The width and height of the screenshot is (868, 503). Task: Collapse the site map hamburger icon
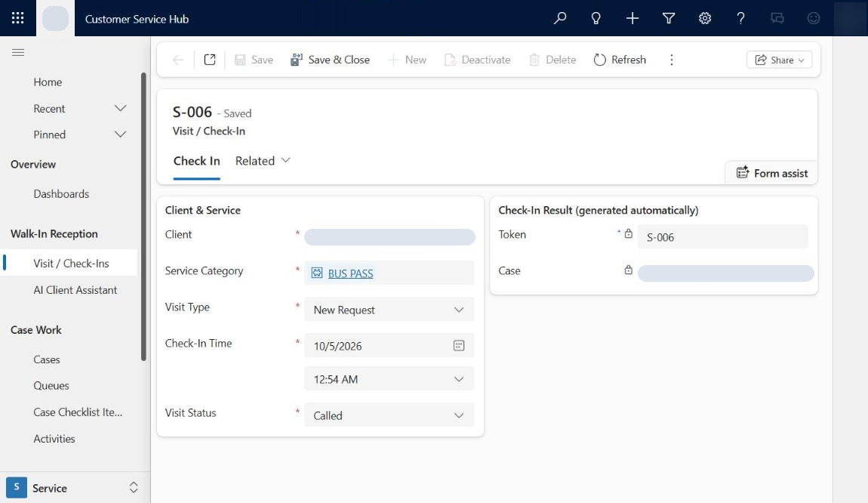(x=18, y=53)
